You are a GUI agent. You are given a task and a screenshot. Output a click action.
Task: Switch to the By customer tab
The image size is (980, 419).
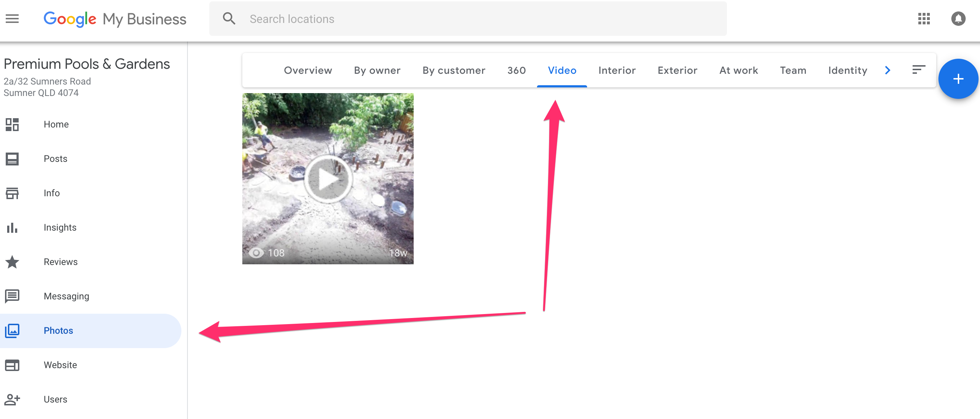(x=453, y=70)
